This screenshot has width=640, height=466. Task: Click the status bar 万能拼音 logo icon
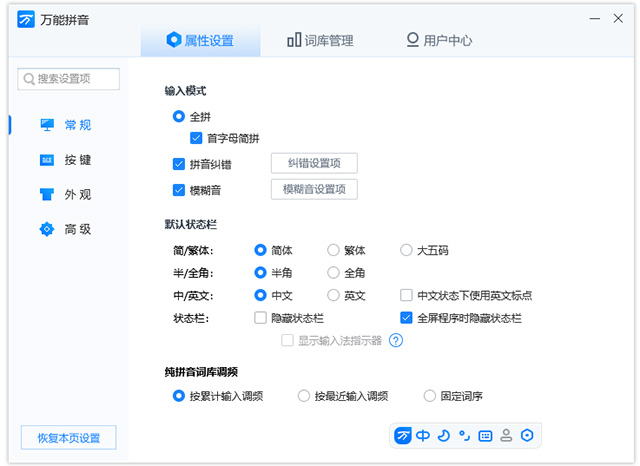[x=403, y=435]
